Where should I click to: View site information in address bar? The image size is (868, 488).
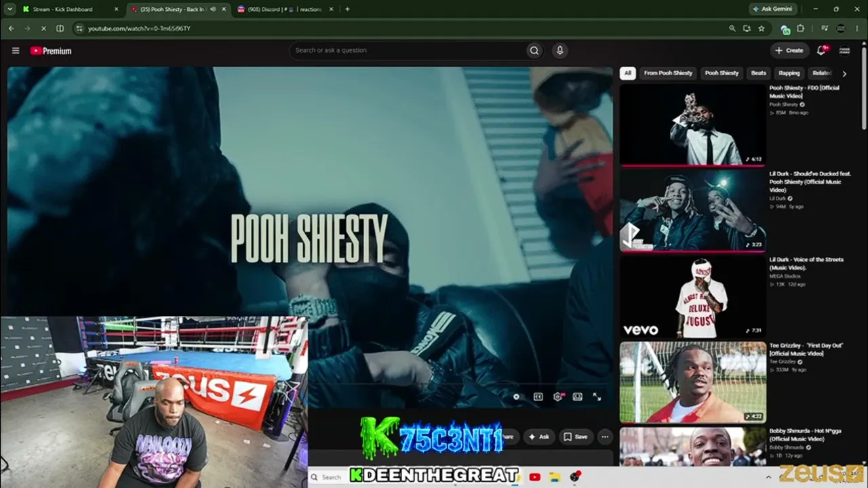[79, 28]
